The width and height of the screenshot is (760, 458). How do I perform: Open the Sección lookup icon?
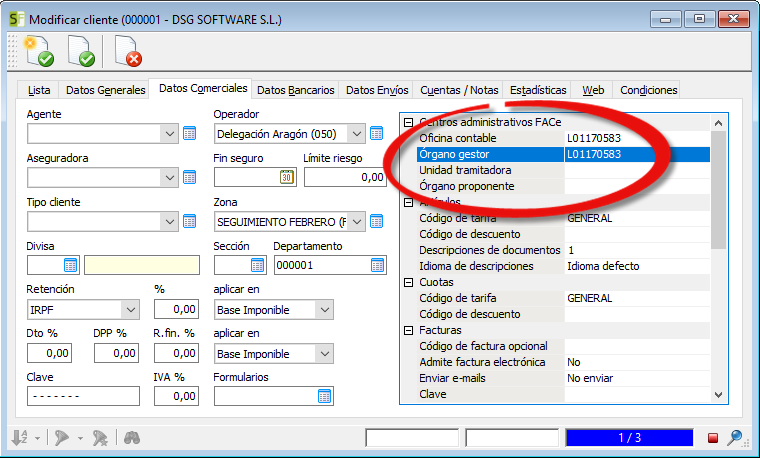(257, 265)
